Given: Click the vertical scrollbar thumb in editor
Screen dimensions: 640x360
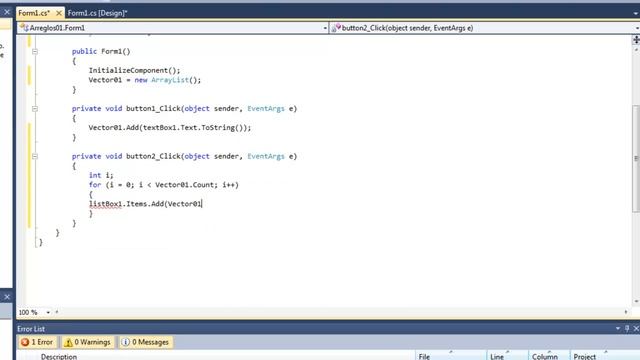Looking at the screenshot, I should 636,158.
